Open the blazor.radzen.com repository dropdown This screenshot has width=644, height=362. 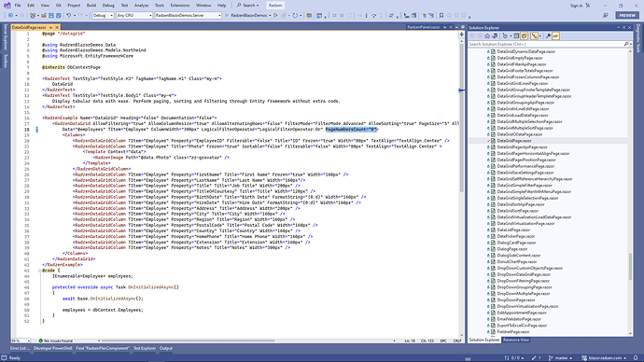pyautogui.click(x=604, y=358)
